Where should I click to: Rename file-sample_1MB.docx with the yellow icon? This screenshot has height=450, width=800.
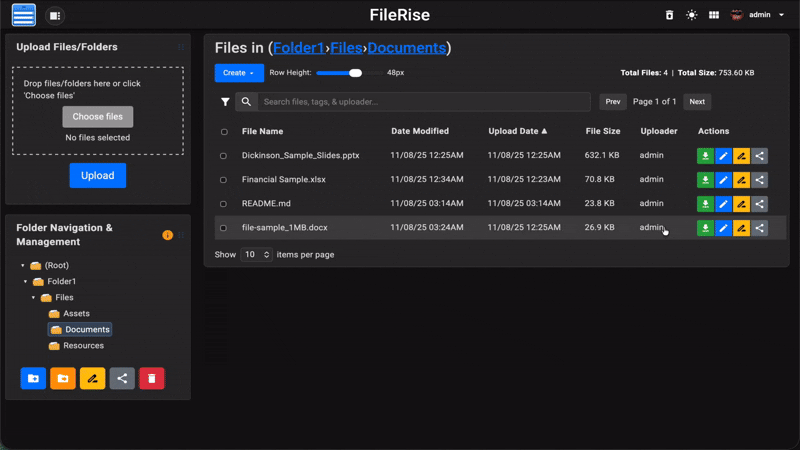pyautogui.click(x=741, y=228)
